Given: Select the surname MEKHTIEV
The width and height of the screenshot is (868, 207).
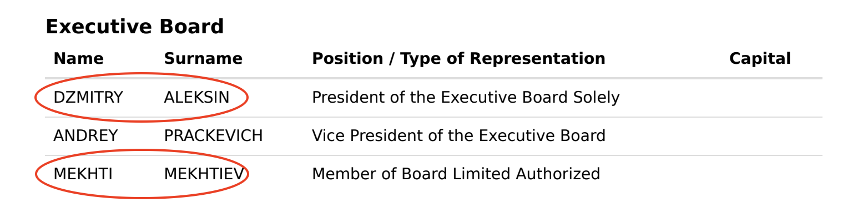Looking at the screenshot, I should pyautogui.click(x=204, y=174).
